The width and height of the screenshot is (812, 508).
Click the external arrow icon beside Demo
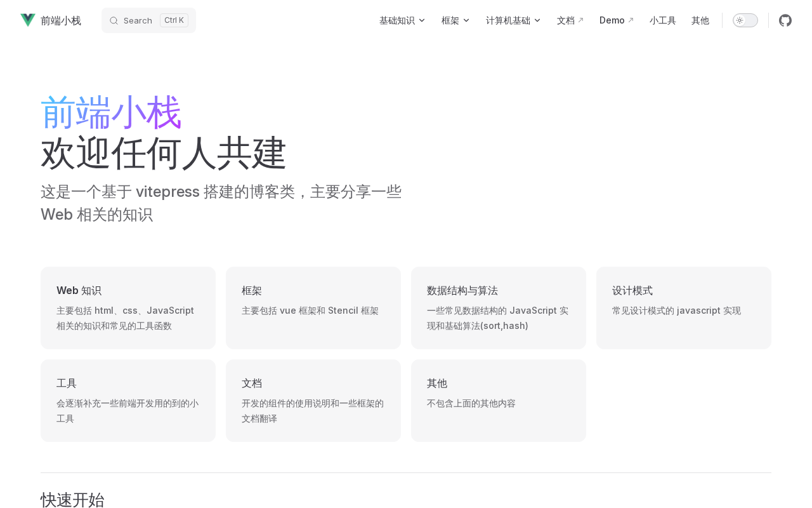pos(631,20)
